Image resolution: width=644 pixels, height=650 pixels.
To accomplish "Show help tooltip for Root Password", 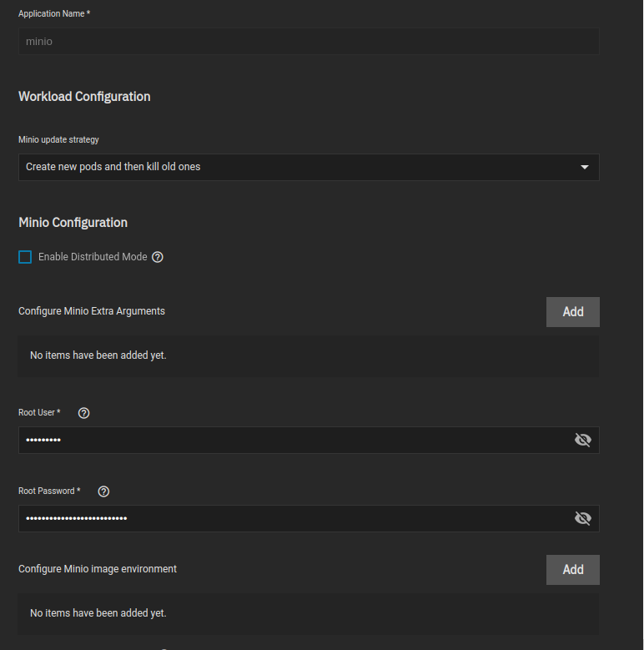I will (x=103, y=491).
